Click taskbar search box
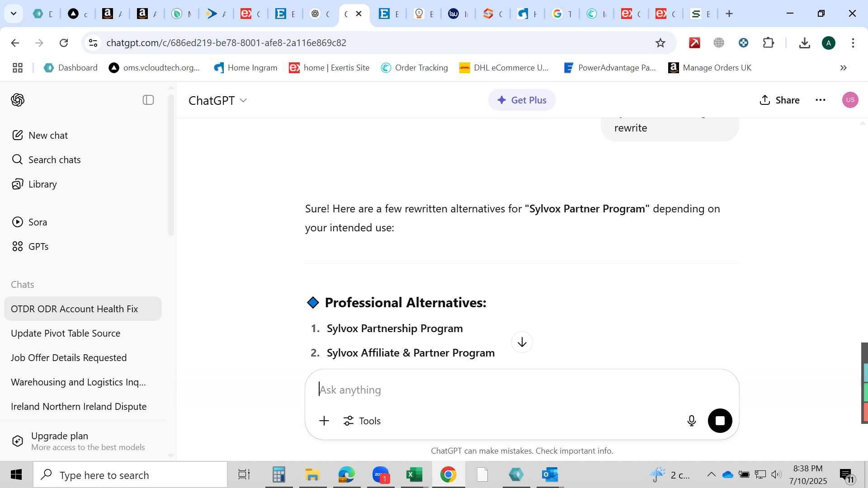868x488 pixels. tap(130, 475)
